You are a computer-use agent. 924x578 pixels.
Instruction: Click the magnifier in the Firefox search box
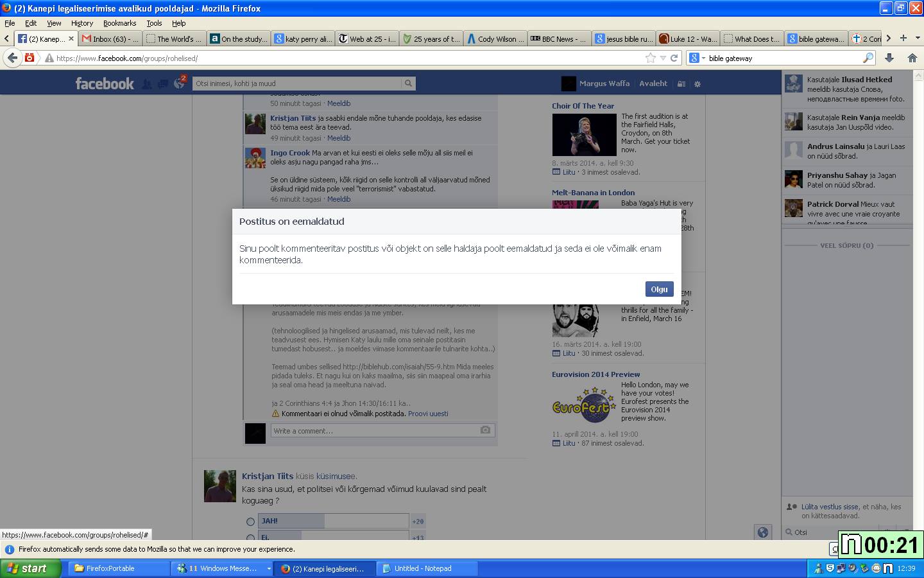point(868,58)
